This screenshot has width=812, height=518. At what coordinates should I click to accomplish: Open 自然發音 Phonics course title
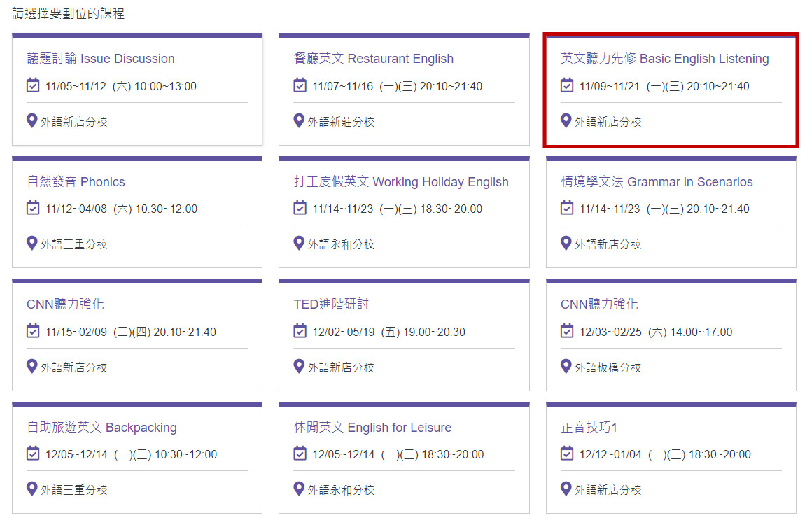[x=76, y=182]
